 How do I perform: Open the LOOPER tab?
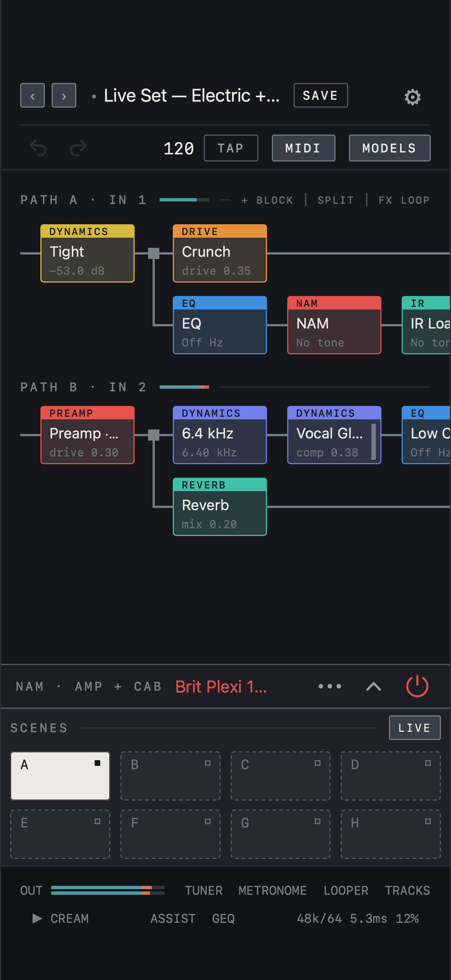pyautogui.click(x=346, y=891)
